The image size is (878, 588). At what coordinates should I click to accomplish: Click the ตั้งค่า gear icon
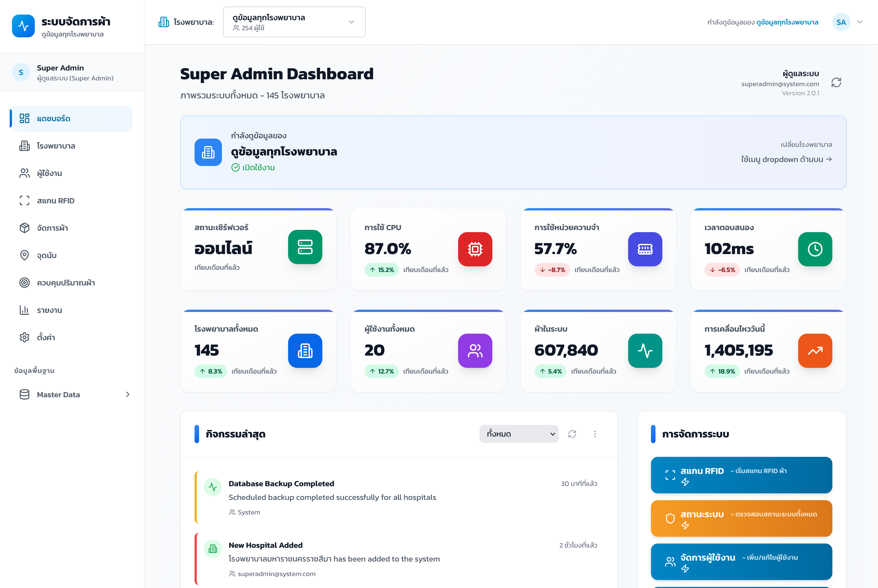[x=24, y=337]
